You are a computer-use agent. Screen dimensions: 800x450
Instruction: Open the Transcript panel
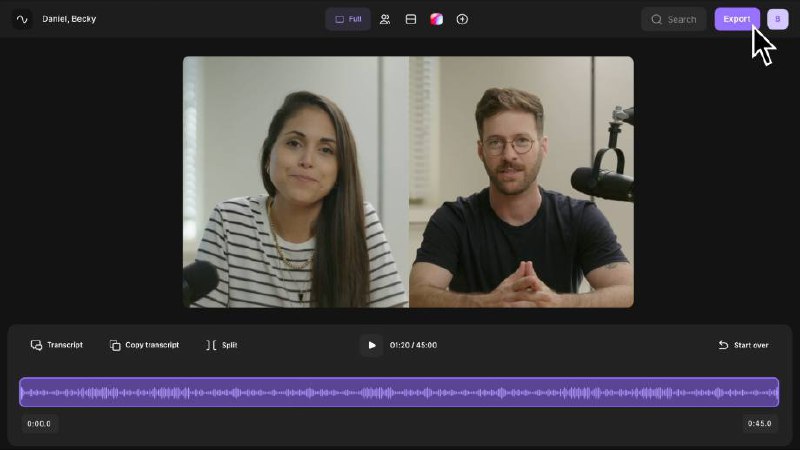click(x=57, y=345)
